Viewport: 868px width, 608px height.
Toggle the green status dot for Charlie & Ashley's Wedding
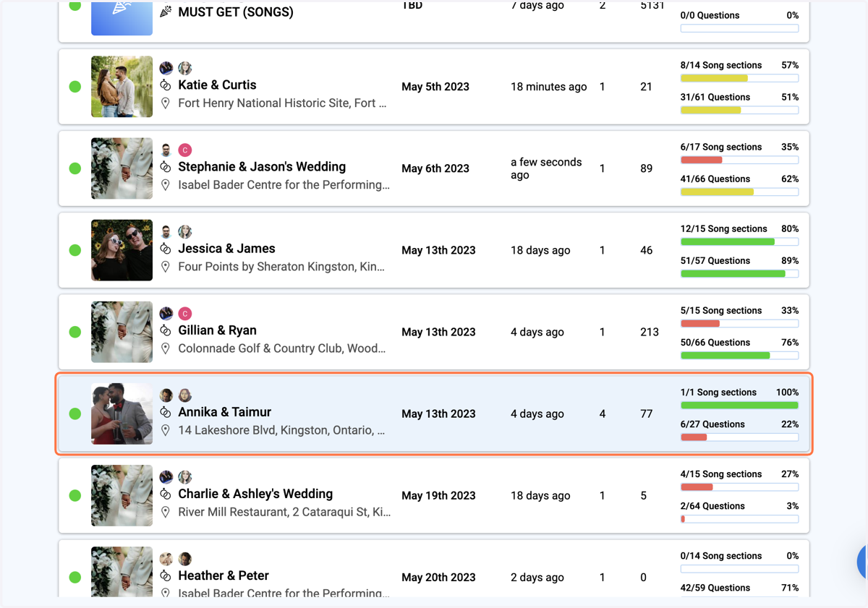pos(75,495)
